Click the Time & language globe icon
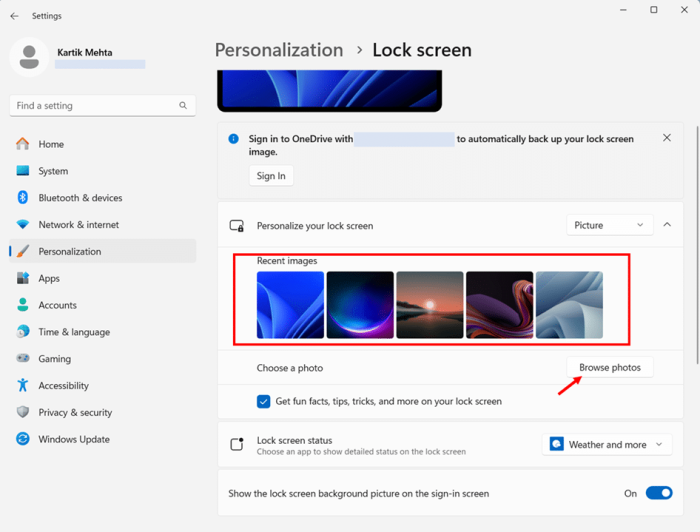Viewport: 700px width, 532px height. pos(22,332)
